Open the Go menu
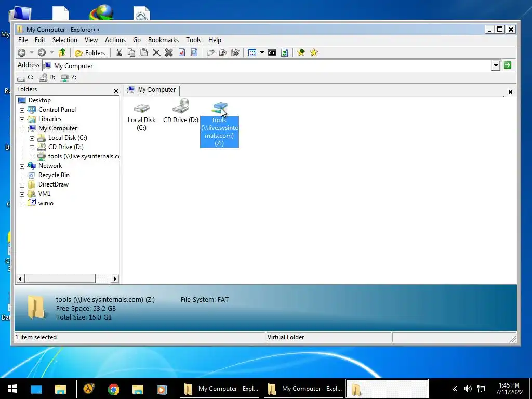Screen dimensions: 532x399 (x=137, y=39)
